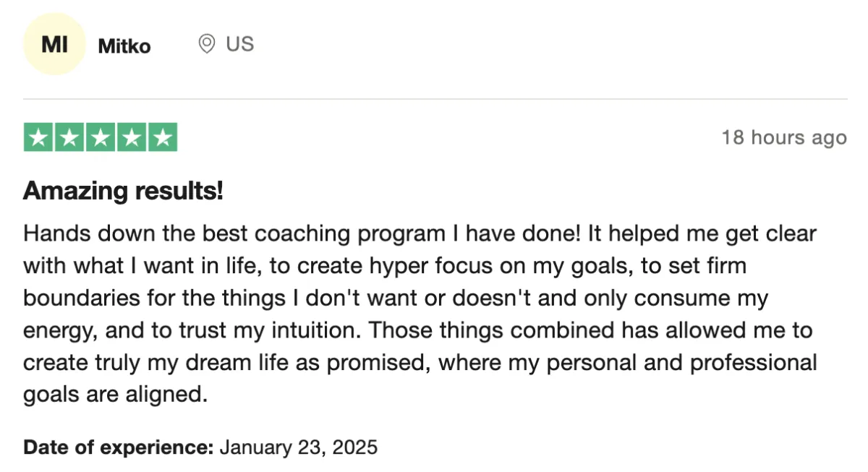The height and width of the screenshot is (472, 868).
Task: Click the yellow MI avatar circle
Action: coord(54,44)
